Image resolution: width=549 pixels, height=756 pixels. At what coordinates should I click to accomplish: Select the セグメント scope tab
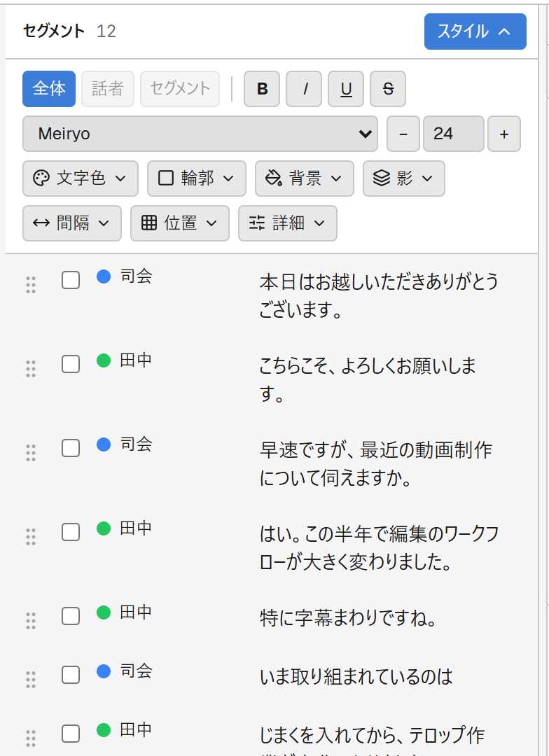point(180,89)
